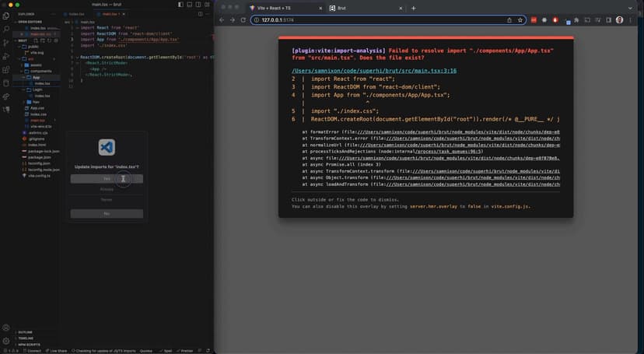Open the Accounts icon in activity bar
The image size is (644, 354).
click(x=6, y=328)
